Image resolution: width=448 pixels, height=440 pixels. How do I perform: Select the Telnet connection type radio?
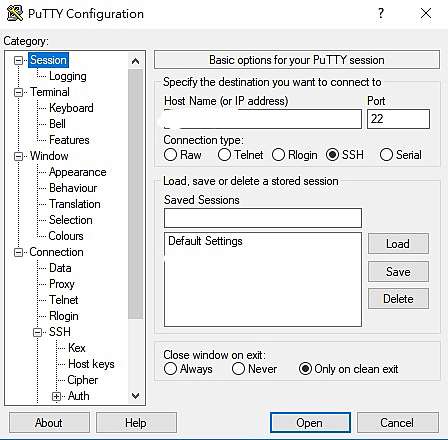tap(224, 155)
